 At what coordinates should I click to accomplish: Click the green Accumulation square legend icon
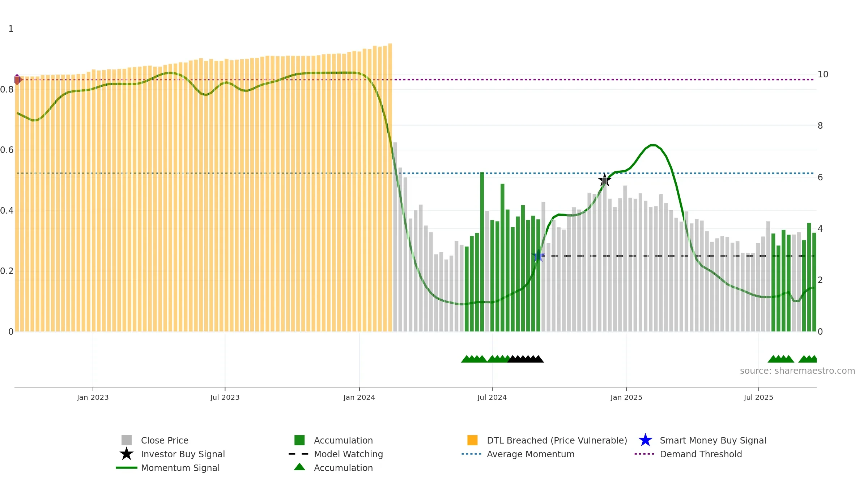[299, 440]
